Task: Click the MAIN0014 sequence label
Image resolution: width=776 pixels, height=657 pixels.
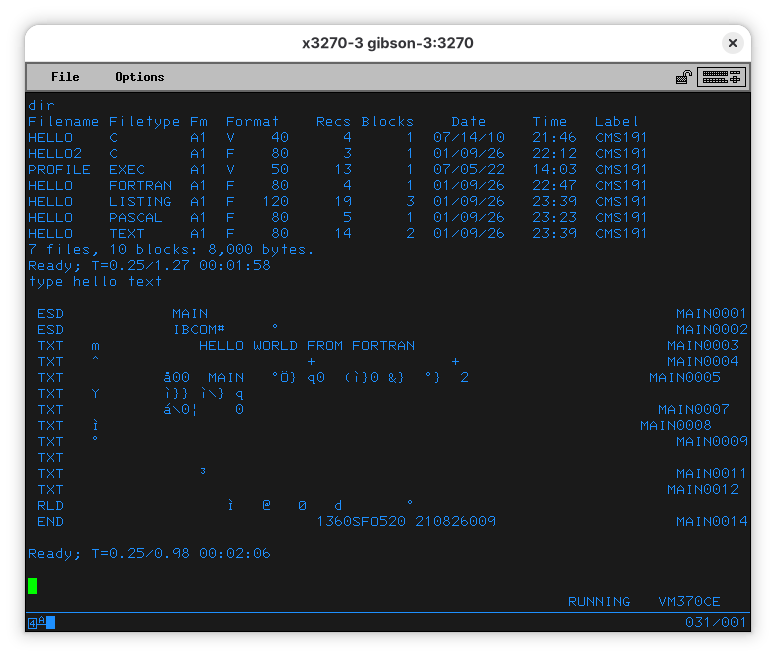Action: (711, 521)
